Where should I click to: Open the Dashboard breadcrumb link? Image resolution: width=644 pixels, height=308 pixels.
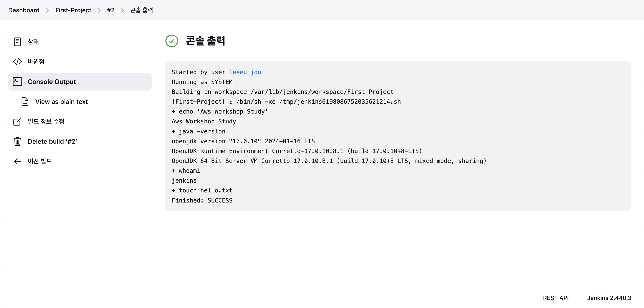[x=24, y=10]
